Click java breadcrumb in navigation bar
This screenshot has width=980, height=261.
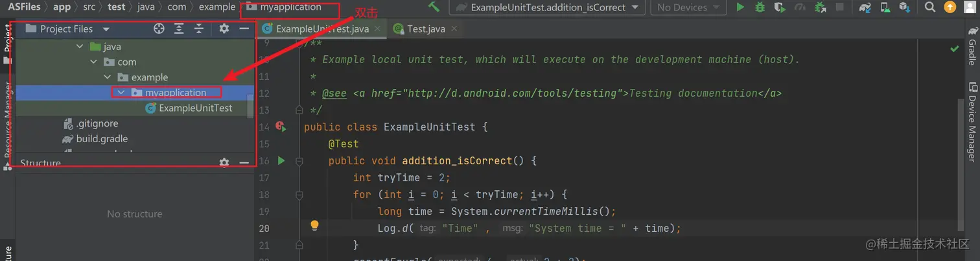point(146,7)
